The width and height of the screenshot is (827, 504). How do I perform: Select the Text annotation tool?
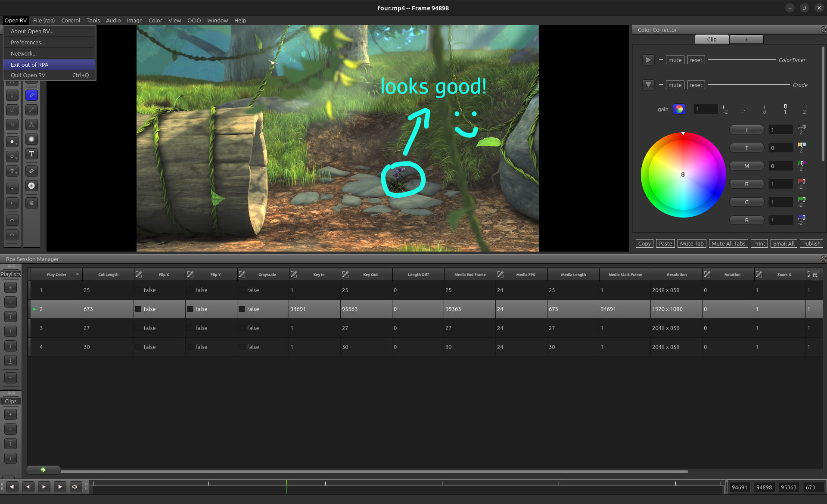coord(31,154)
